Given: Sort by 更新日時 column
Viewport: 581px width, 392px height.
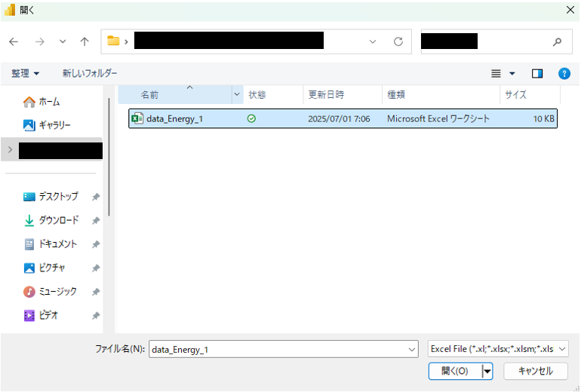Looking at the screenshot, I should click(x=343, y=95).
